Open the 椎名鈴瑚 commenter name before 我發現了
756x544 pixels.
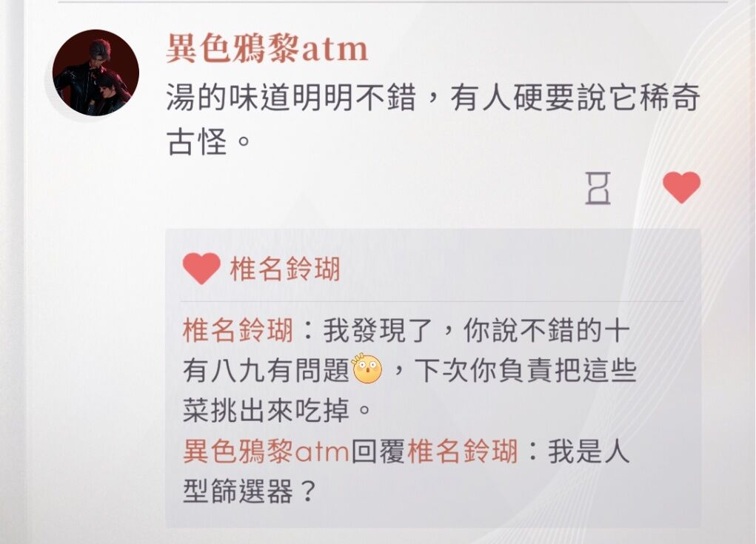238,331
